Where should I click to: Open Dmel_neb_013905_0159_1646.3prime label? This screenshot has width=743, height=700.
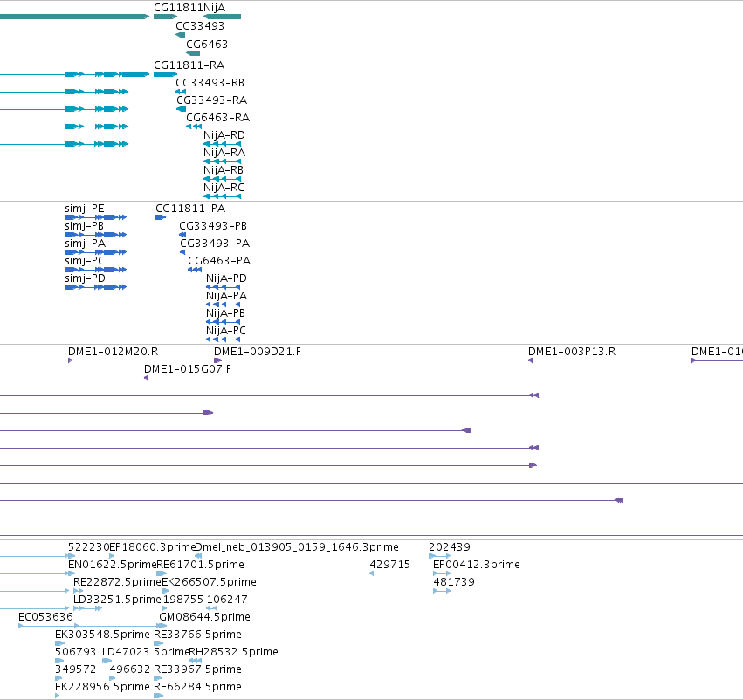point(297,547)
